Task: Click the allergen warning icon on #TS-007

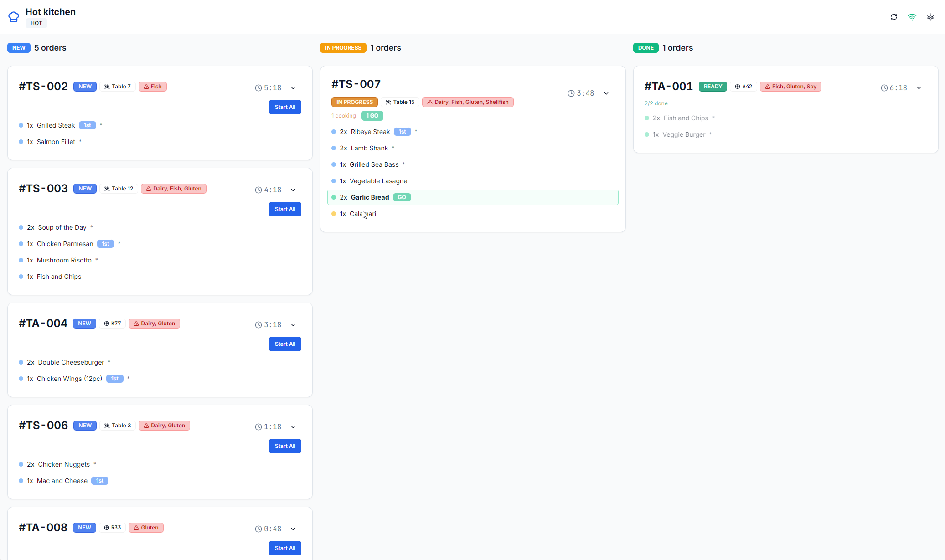Action: tap(430, 102)
